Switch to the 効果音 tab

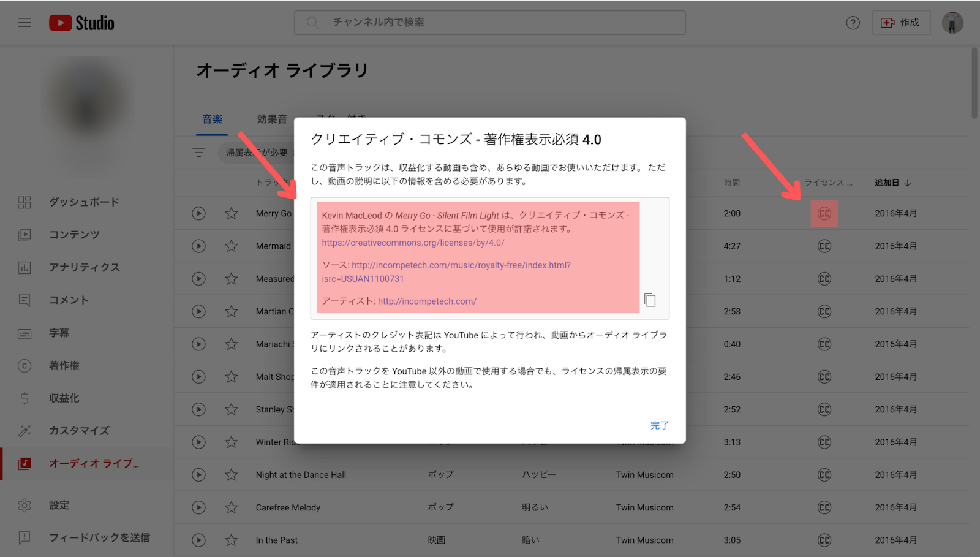(272, 119)
